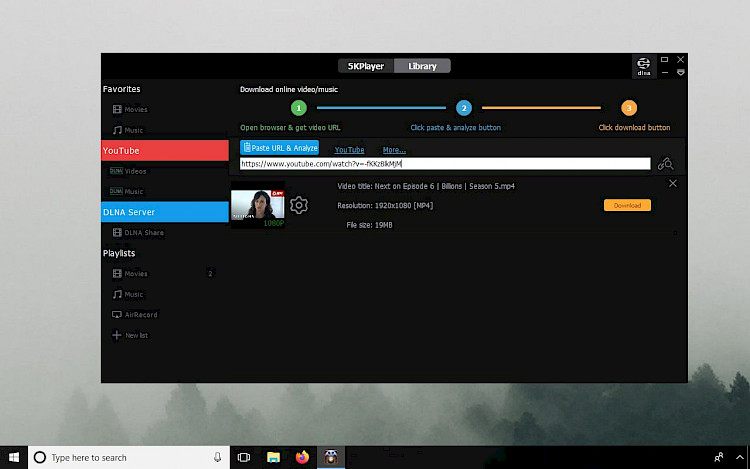
Task: Click step 1 green circle
Action: coord(298,108)
